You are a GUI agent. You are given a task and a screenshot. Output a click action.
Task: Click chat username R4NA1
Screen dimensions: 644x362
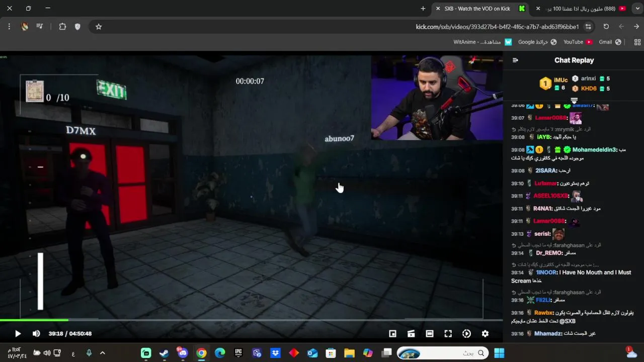543,208
